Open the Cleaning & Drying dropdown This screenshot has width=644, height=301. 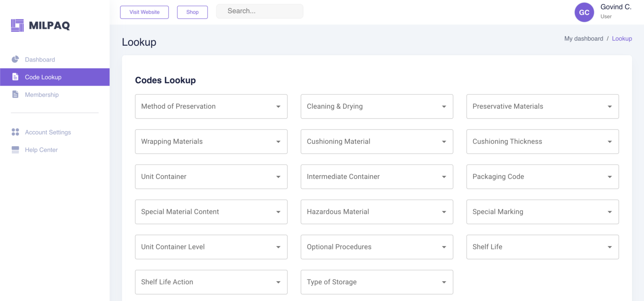(377, 107)
